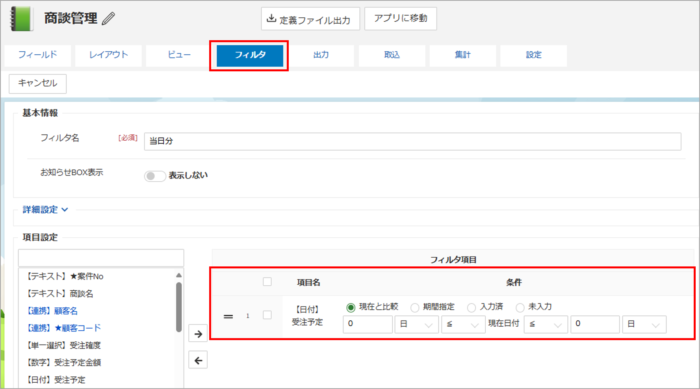
Task: Open the ≤ operator dropdown after 現在日付
Action: pyautogui.click(x=546, y=324)
